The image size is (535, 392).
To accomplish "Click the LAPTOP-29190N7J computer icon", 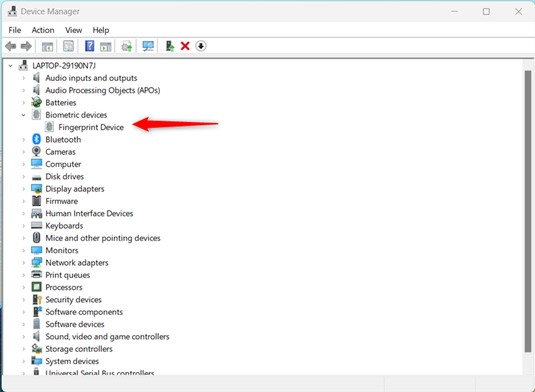I will coord(23,65).
